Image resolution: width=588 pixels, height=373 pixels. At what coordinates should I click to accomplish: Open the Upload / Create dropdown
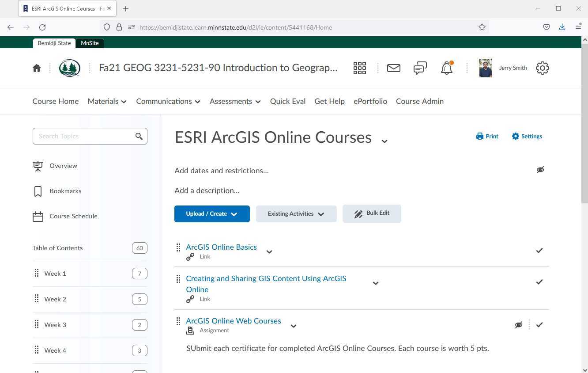[x=212, y=213]
